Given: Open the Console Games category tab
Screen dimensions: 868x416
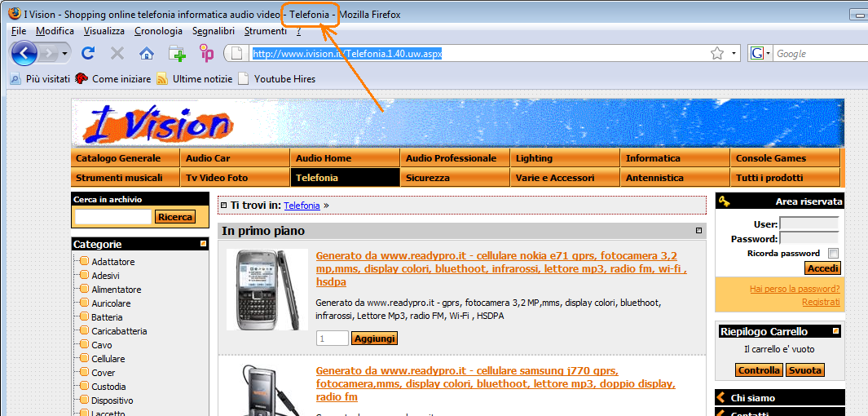Looking at the screenshot, I should pyautogui.click(x=785, y=158).
